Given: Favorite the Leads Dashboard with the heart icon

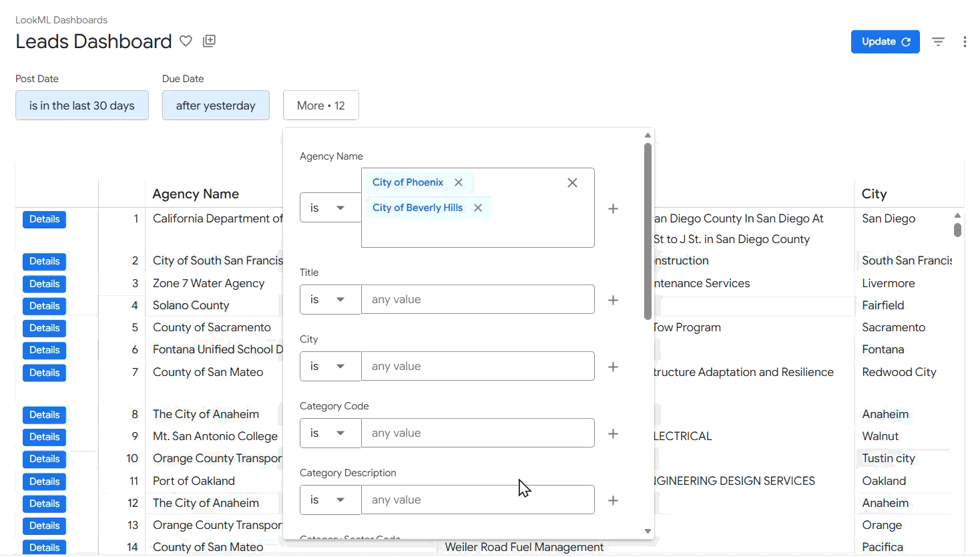Looking at the screenshot, I should point(186,41).
